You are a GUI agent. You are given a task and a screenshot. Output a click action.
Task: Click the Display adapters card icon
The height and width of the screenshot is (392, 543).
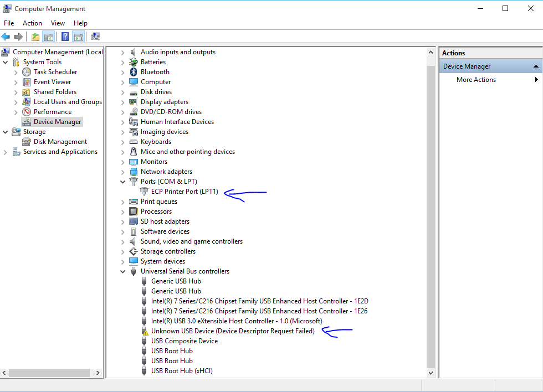coord(134,102)
